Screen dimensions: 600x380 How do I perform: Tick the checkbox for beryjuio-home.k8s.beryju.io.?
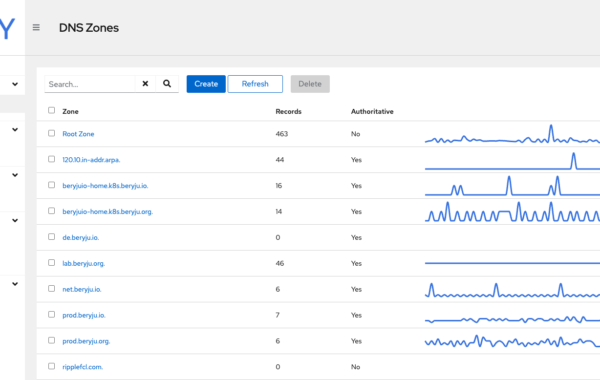tap(52, 185)
